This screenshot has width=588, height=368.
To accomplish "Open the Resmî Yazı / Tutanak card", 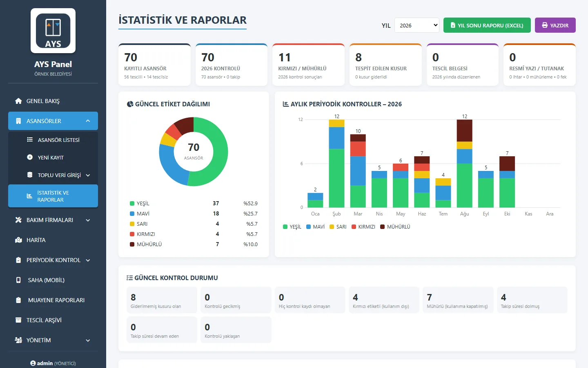I will click(539, 65).
